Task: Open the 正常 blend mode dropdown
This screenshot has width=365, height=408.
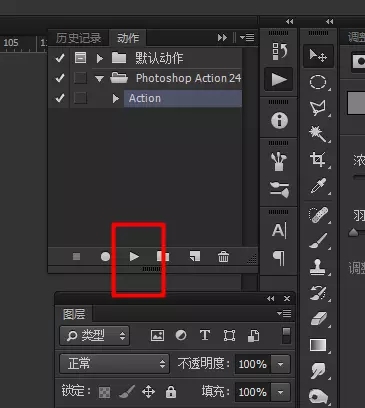Action: pyautogui.click(x=115, y=363)
